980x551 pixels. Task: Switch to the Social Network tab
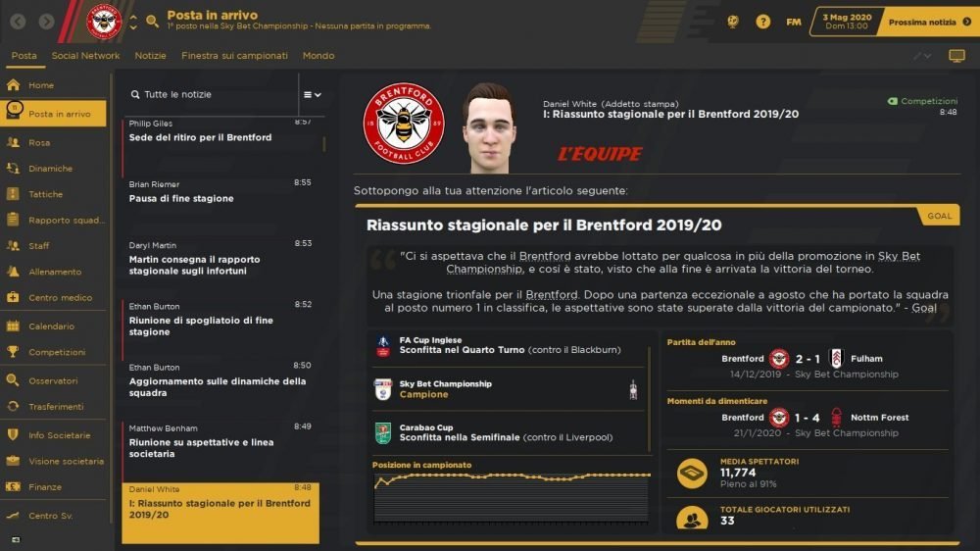pos(85,56)
